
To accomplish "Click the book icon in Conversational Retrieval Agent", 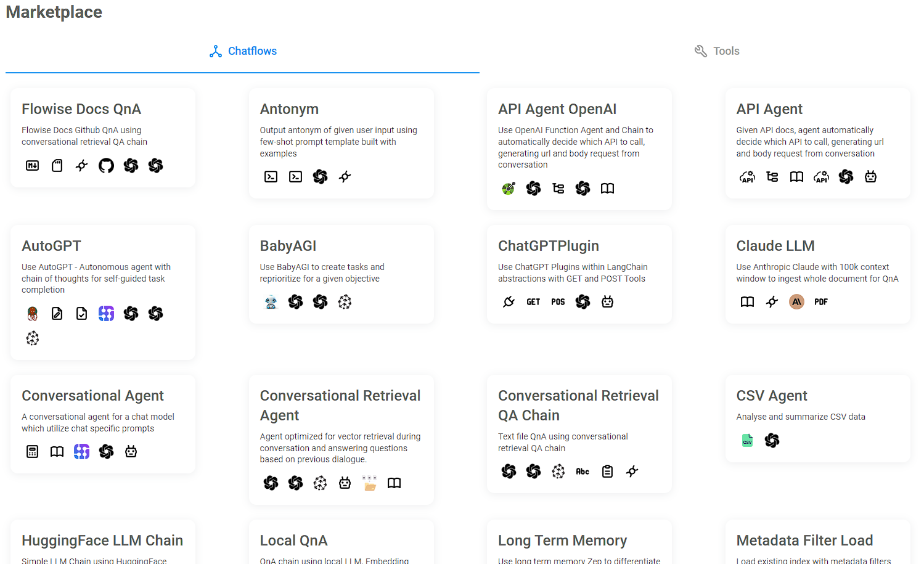I will [395, 483].
